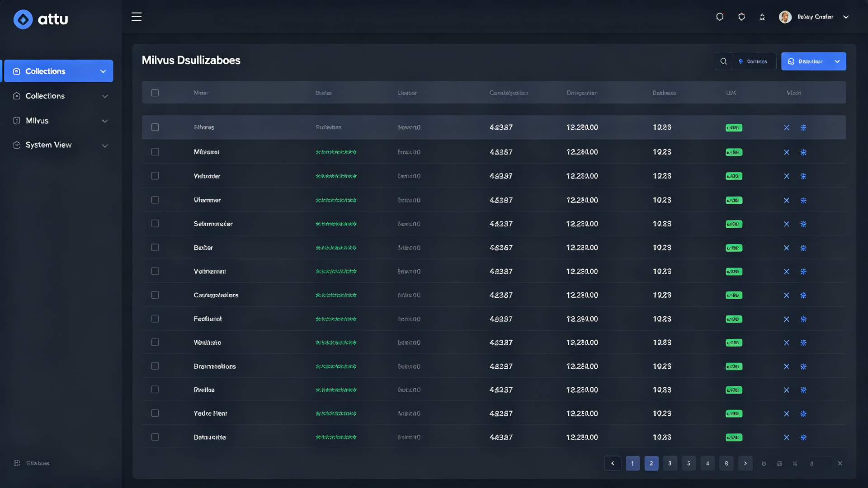Click the green status stars in Fedlionot row
The image size is (868, 488).
[x=336, y=319]
